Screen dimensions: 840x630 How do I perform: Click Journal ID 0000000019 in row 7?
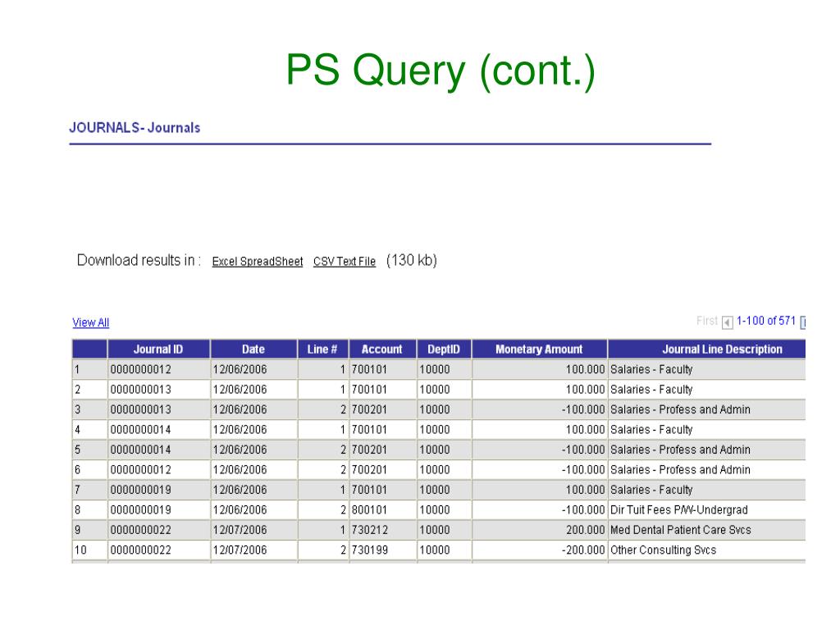pyautogui.click(x=141, y=490)
